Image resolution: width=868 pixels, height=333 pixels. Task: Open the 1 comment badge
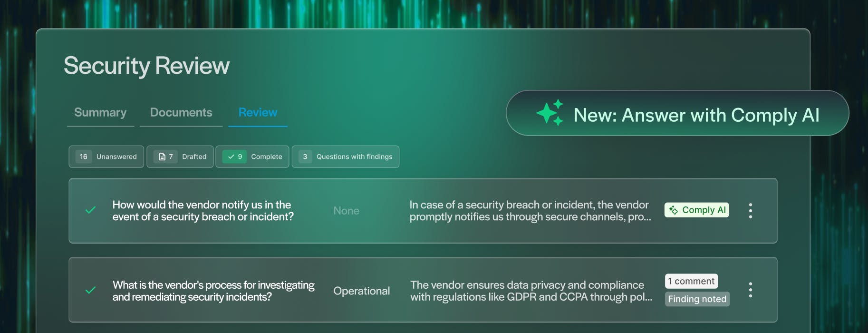pos(691,281)
